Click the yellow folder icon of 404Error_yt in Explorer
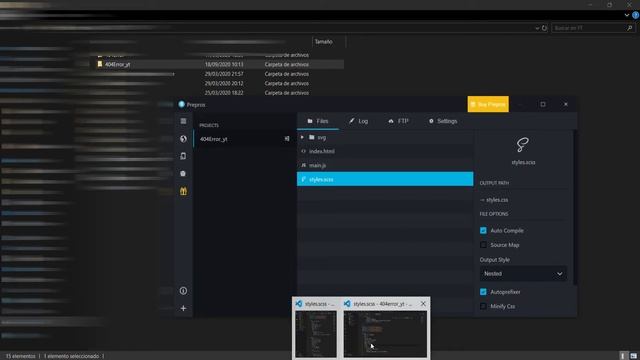The height and width of the screenshot is (360, 640). (x=100, y=64)
